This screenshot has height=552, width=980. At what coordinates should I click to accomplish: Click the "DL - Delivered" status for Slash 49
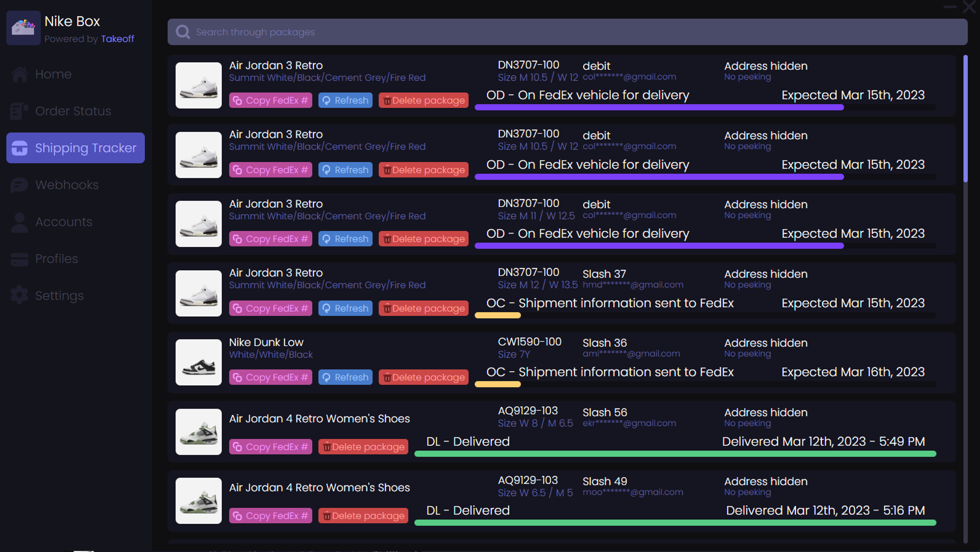coord(468,511)
